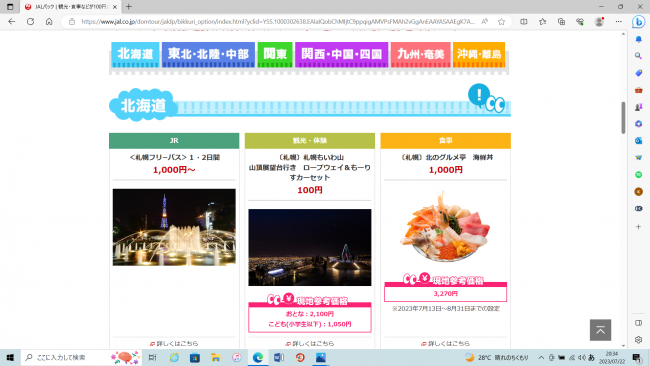Click the browser refresh icon
The width and height of the screenshot is (650, 366).
(x=30, y=22)
